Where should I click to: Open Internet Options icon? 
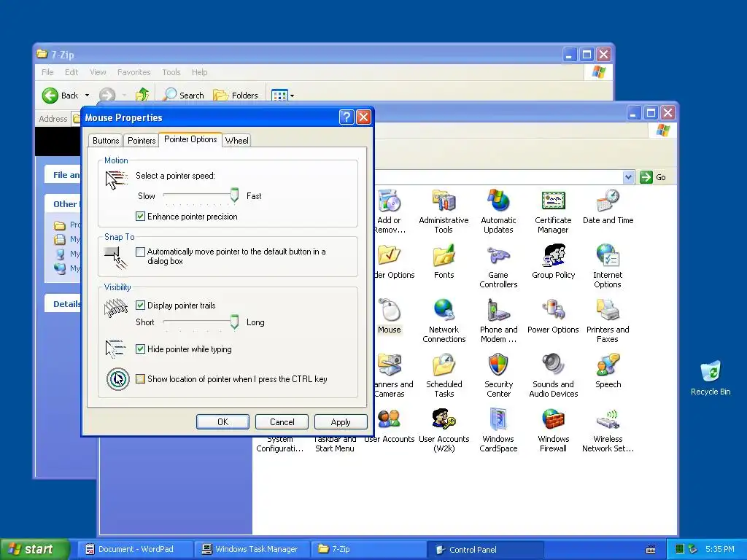tap(608, 266)
